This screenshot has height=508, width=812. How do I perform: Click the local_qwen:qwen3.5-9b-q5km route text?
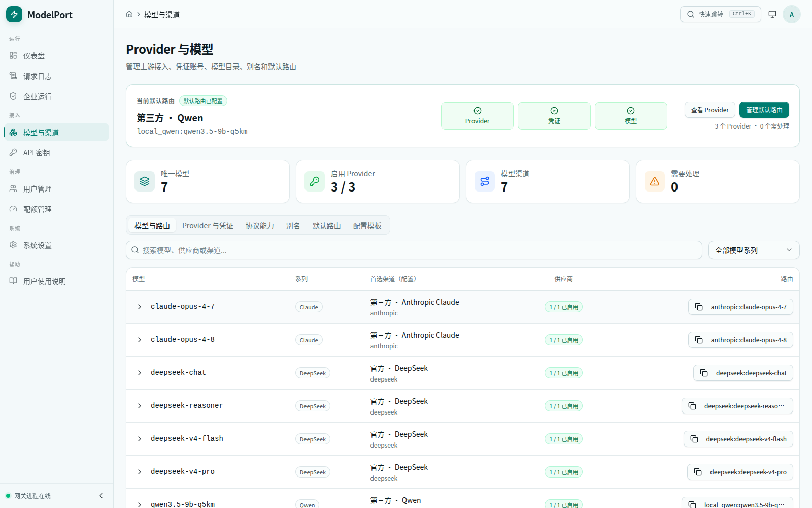pos(744,504)
